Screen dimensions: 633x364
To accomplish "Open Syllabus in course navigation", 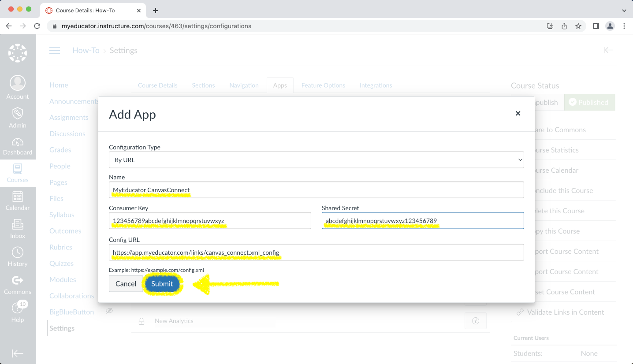I will point(62,215).
